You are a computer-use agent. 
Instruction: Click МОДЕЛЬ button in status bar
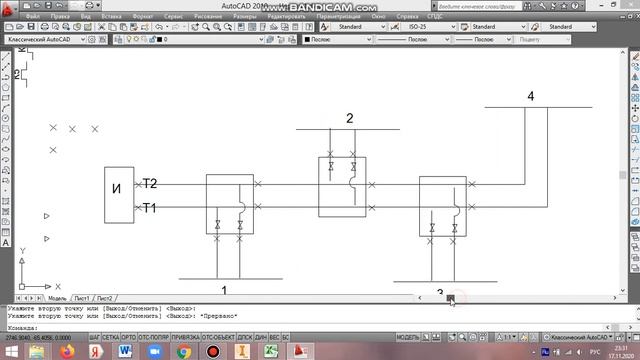[x=408, y=338]
